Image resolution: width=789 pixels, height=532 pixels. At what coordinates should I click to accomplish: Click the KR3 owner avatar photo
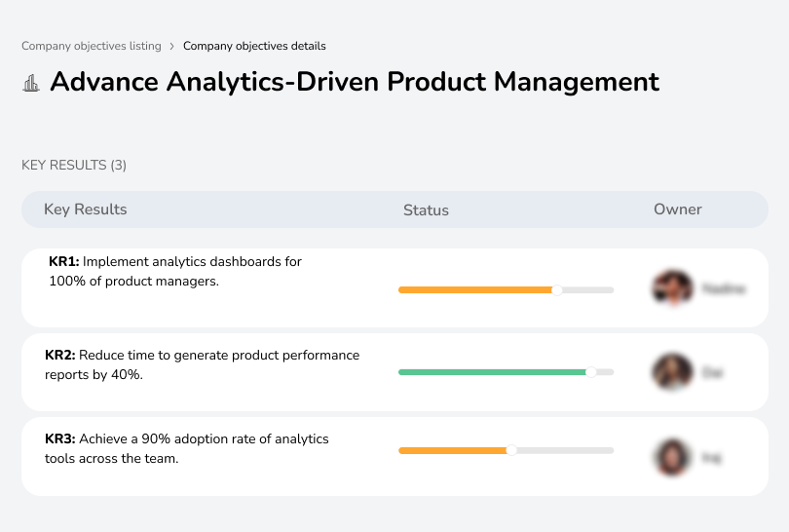point(672,457)
